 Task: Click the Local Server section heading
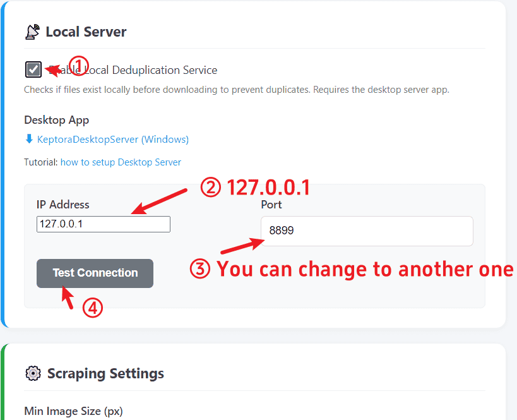click(x=86, y=32)
